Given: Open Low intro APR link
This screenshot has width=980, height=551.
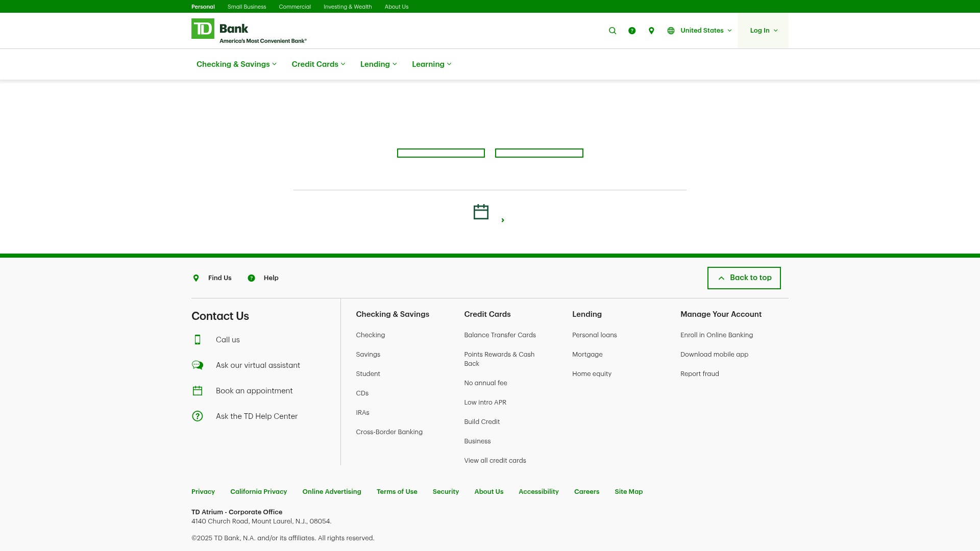Looking at the screenshot, I should (485, 403).
